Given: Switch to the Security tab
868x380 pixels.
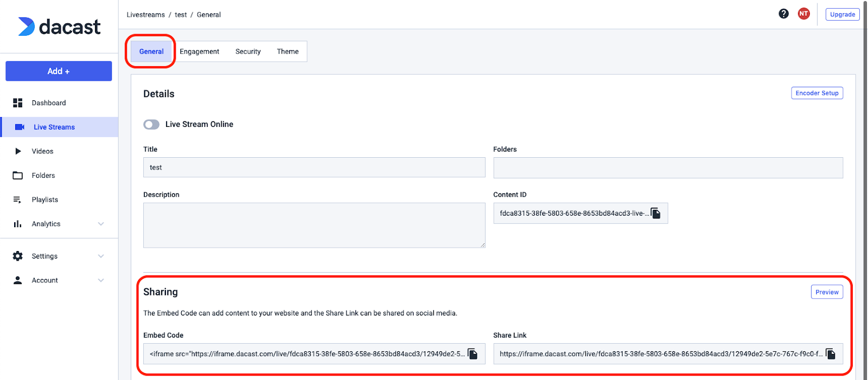Looking at the screenshot, I should point(248,51).
